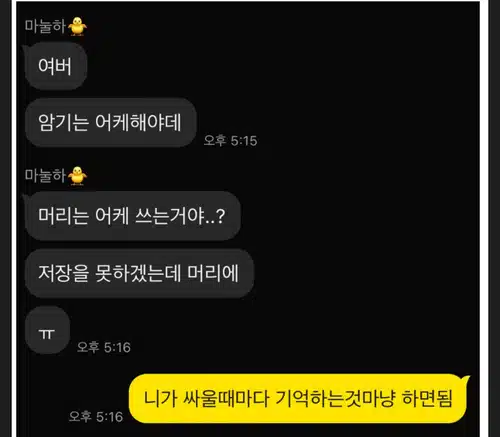500x437 pixels.
Task: Click the chick emoji above 머리는 어케 message
Action: [77, 176]
